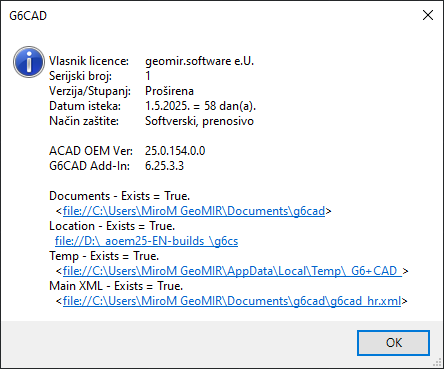Open the AppData Local Temp G6+CAD link
Screen dimensions: 444x369
(232, 271)
